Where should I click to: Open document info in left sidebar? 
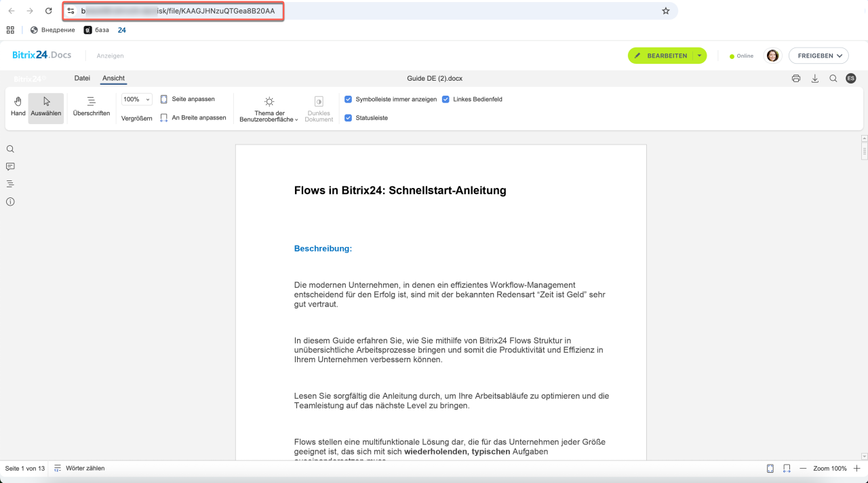tap(10, 201)
